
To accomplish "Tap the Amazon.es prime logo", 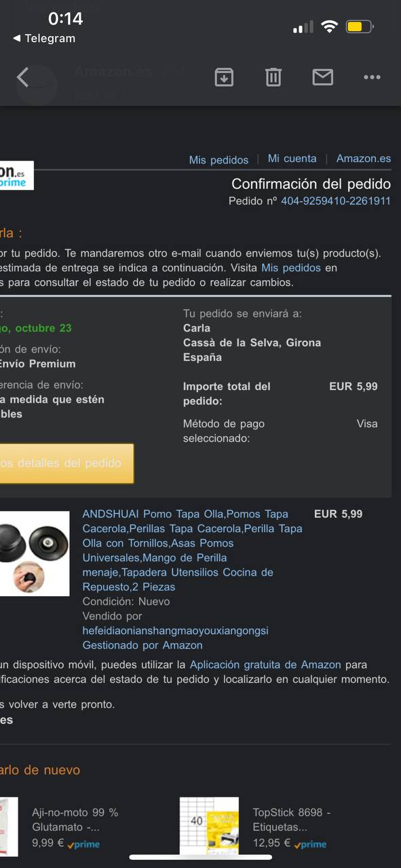I will [15, 178].
